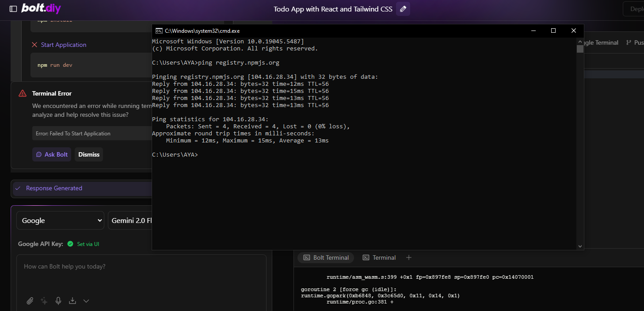Click the reply line showing time=15ms
This screenshot has width=644, height=311.
[240, 91]
